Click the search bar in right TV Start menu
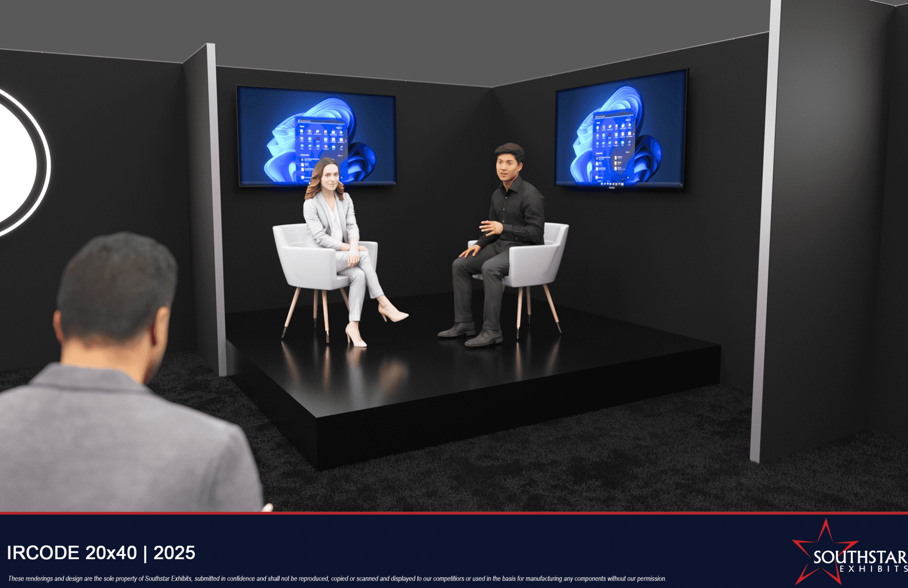Viewport: 908px width, 588px height. [x=613, y=116]
